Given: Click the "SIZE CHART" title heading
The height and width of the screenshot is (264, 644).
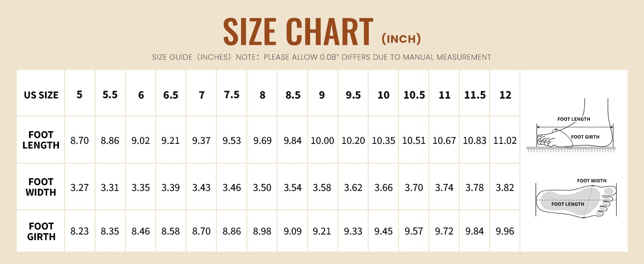Looking at the screenshot, I should click(298, 32).
